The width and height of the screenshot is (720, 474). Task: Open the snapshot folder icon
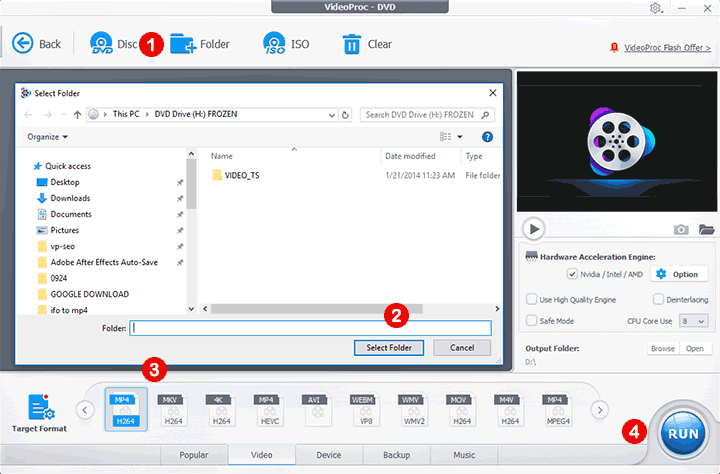pos(707,229)
